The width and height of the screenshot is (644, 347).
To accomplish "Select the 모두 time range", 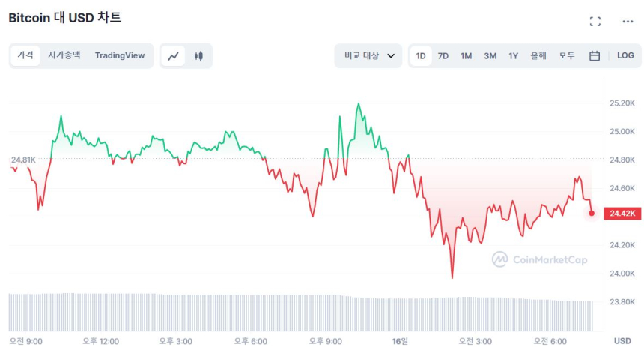I will [x=567, y=55].
